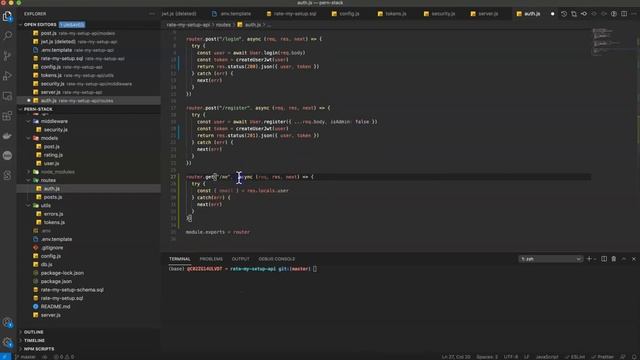Click the master branch in status bar

coord(25,357)
